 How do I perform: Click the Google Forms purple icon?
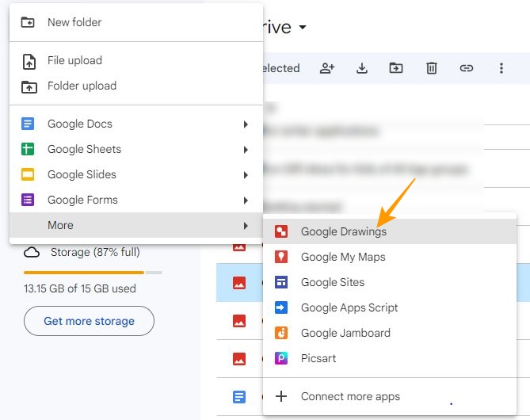(28, 200)
